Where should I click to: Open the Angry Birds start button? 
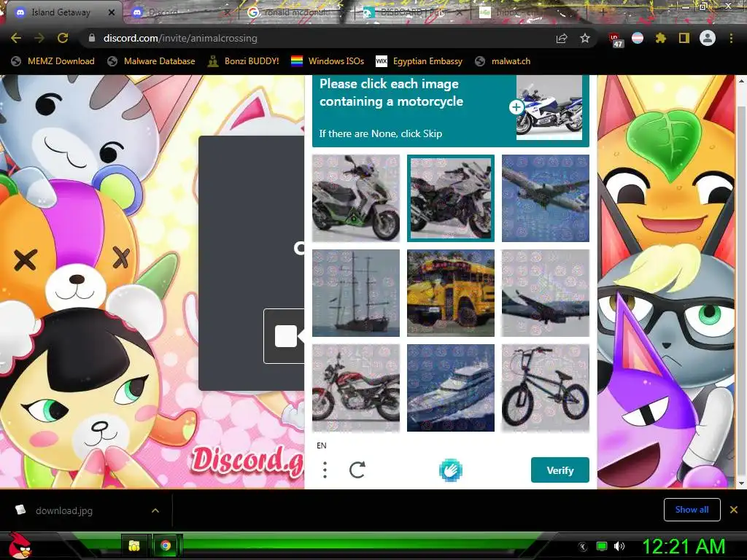click(x=20, y=545)
